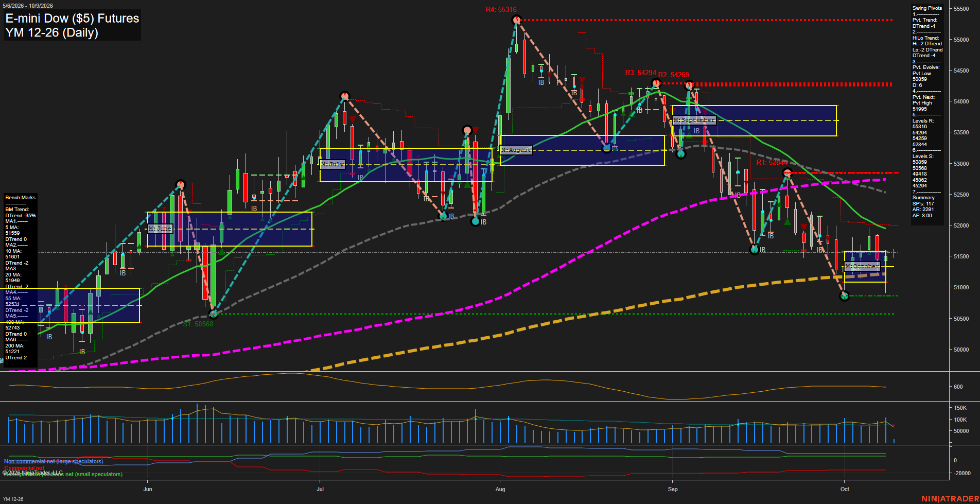Click the NINJATRADER logo

(x=950, y=499)
